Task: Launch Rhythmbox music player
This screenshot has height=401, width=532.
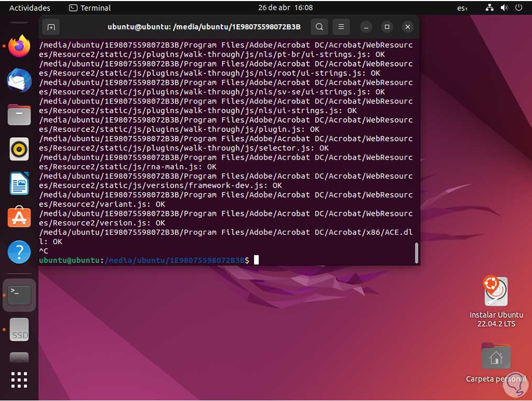Action: click(19, 149)
